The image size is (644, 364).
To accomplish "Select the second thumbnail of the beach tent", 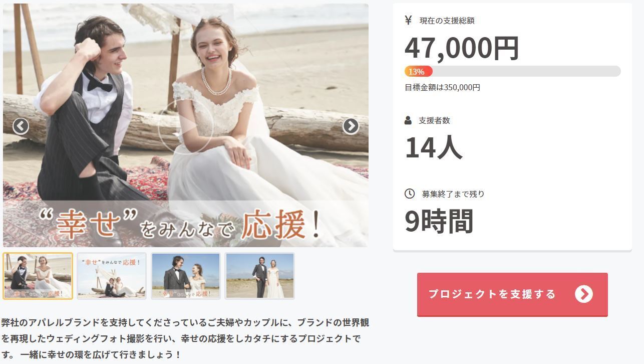I will tap(112, 276).
